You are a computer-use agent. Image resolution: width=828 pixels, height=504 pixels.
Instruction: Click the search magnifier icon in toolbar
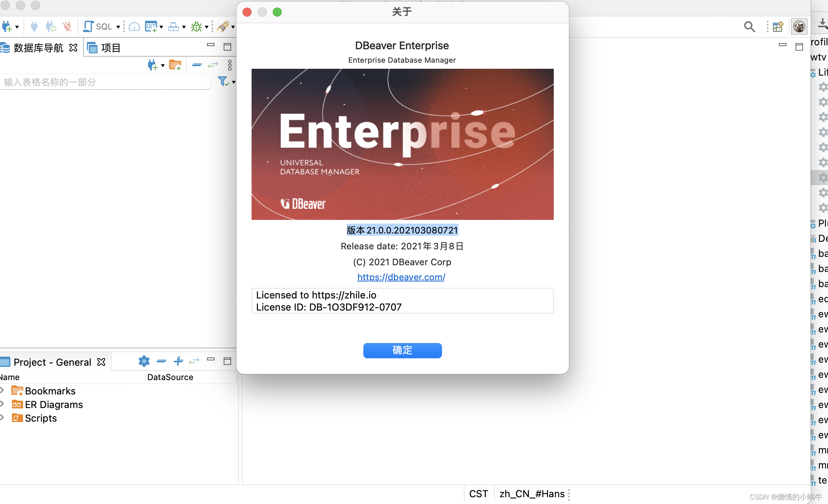pos(749,27)
